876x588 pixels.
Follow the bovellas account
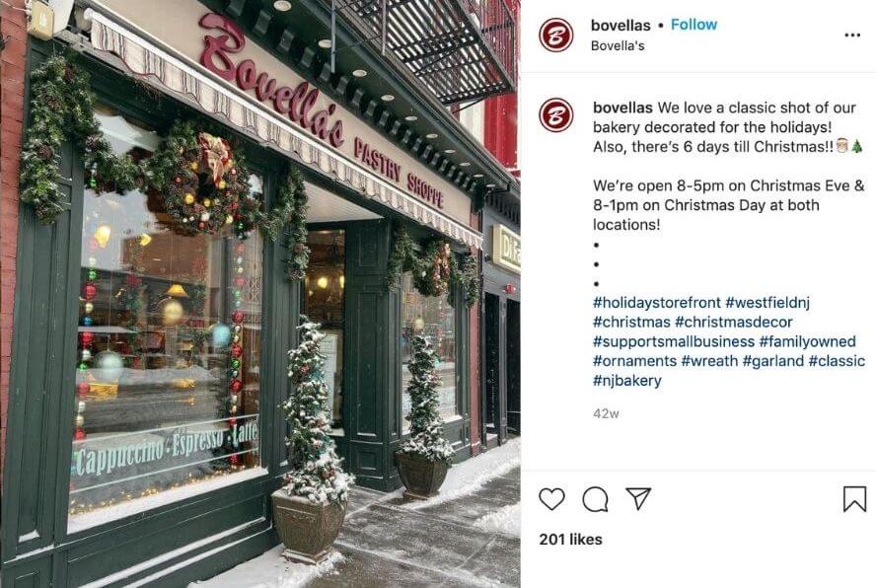pos(693,25)
